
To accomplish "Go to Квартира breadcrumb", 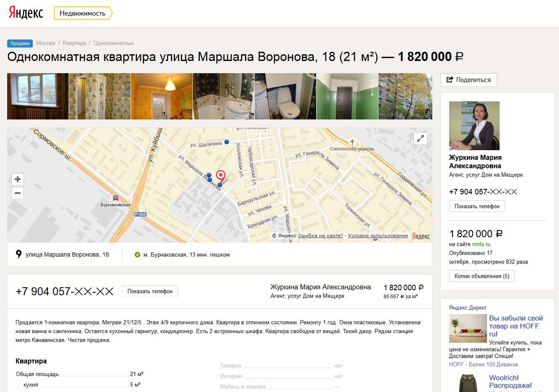I will click(x=74, y=43).
